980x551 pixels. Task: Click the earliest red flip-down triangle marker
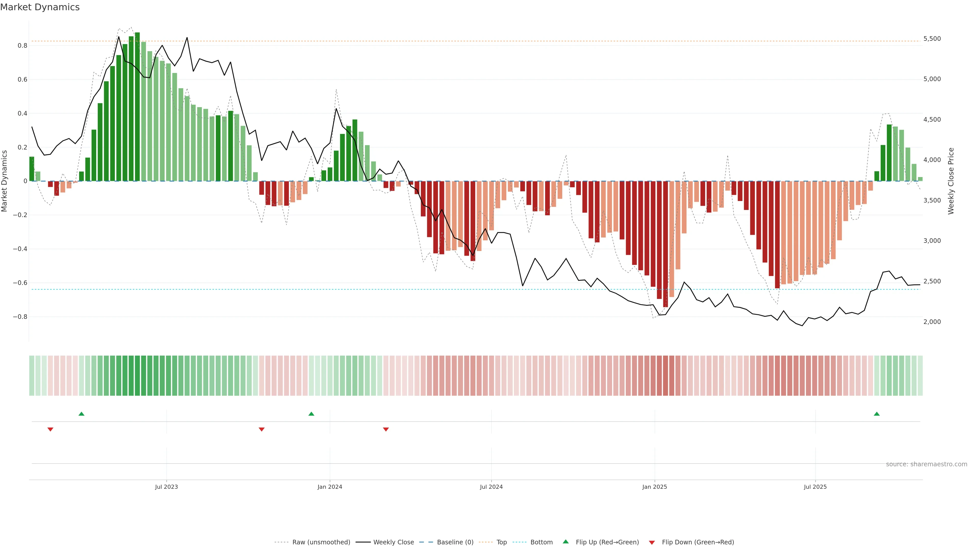[x=50, y=429]
